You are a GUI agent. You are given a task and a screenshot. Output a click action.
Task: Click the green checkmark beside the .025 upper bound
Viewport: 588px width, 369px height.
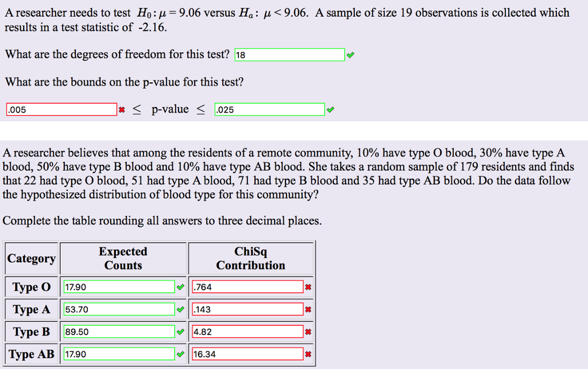pyautogui.click(x=331, y=108)
